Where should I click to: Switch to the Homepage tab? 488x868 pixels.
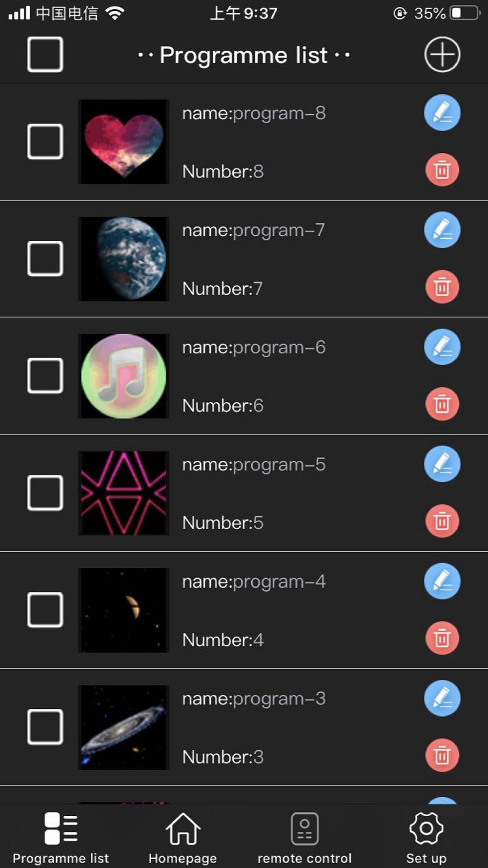point(183,838)
